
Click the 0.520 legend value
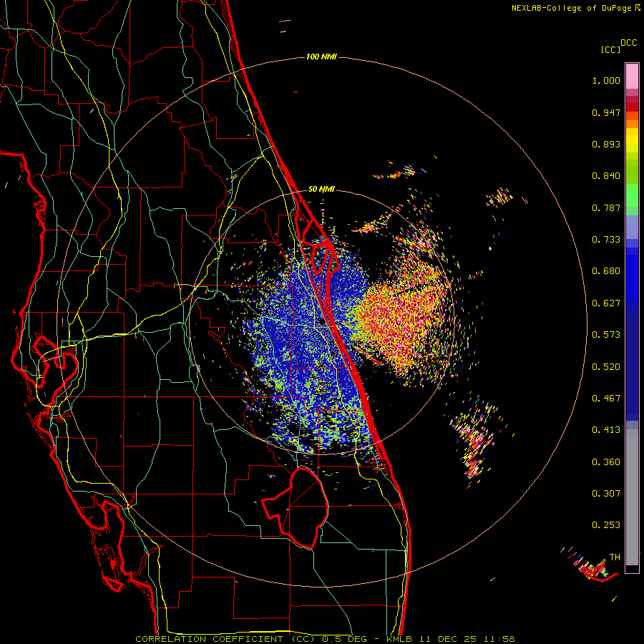click(606, 366)
